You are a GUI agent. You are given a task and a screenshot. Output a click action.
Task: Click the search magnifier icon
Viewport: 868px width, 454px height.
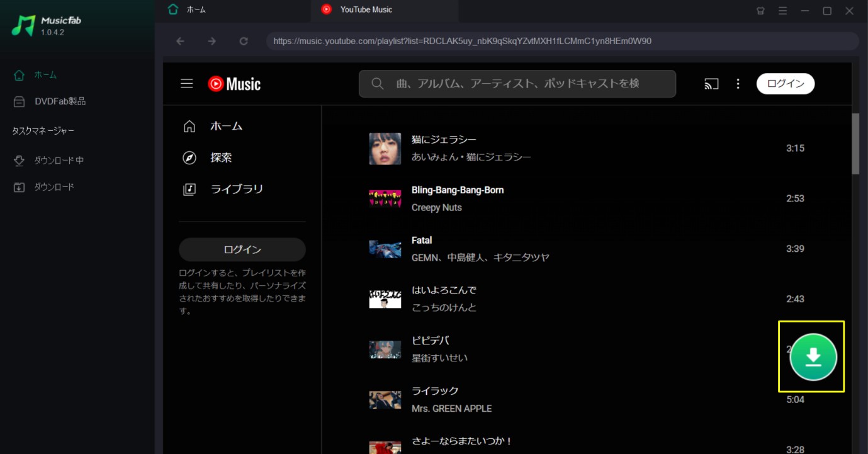tap(378, 84)
